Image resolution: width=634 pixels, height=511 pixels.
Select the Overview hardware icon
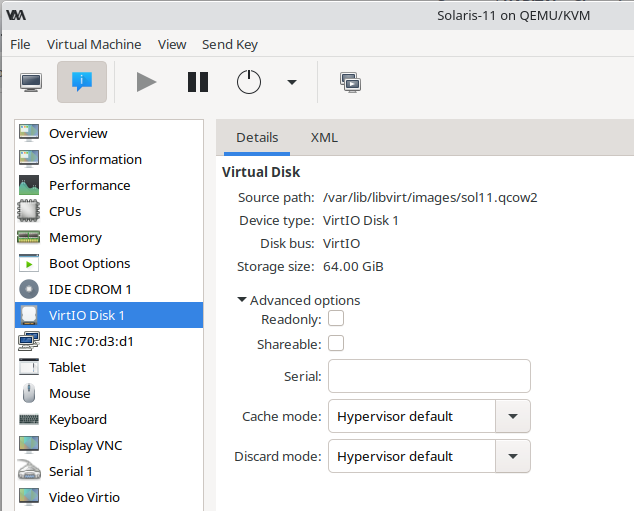(29, 133)
